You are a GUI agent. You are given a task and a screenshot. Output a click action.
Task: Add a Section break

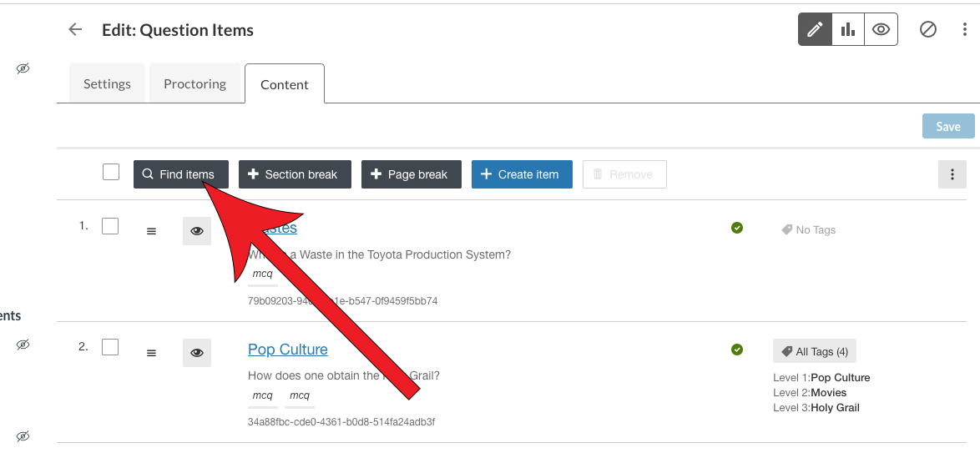[x=295, y=174]
